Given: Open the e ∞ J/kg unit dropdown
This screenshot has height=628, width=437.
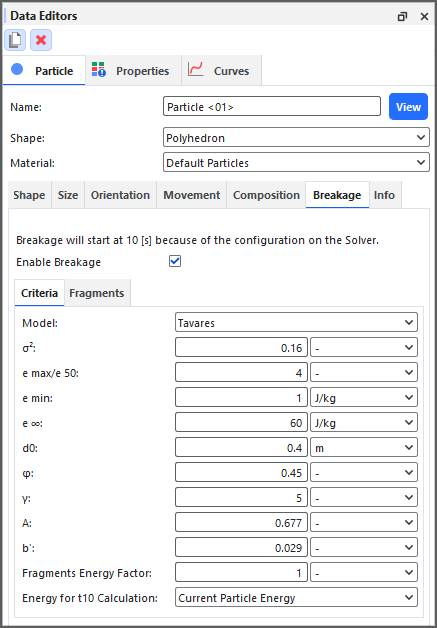Looking at the screenshot, I should [364, 423].
